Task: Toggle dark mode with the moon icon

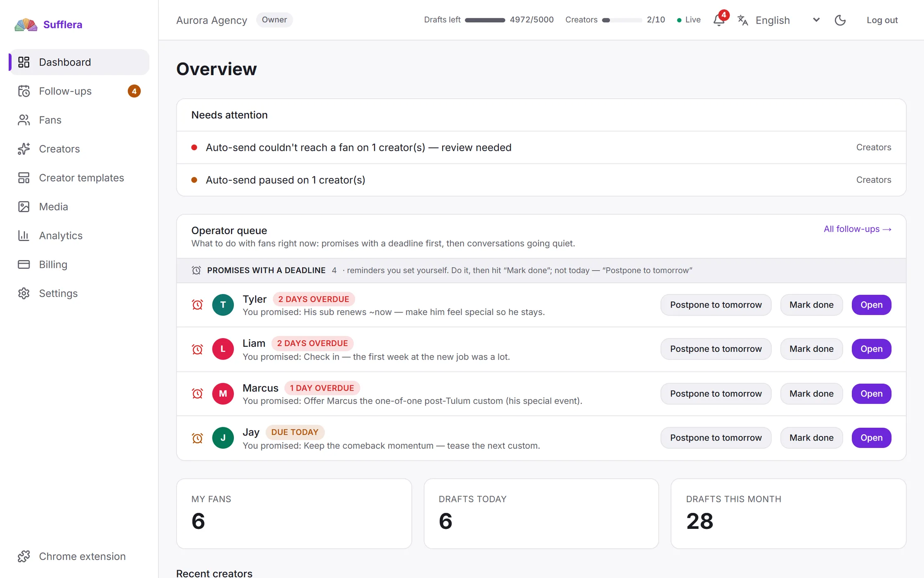Action: click(x=840, y=20)
